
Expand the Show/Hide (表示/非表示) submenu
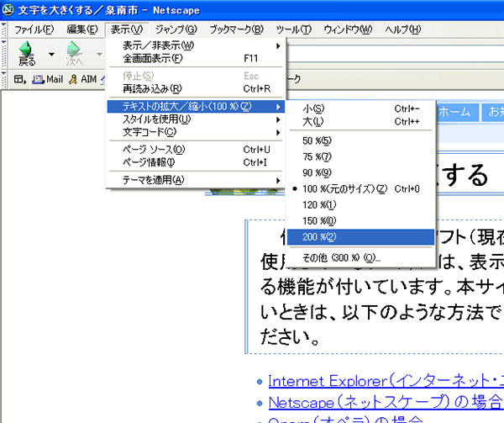(x=196, y=45)
